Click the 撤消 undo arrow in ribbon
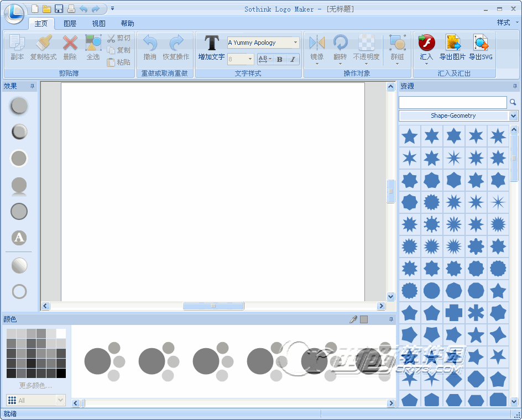 [150, 43]
